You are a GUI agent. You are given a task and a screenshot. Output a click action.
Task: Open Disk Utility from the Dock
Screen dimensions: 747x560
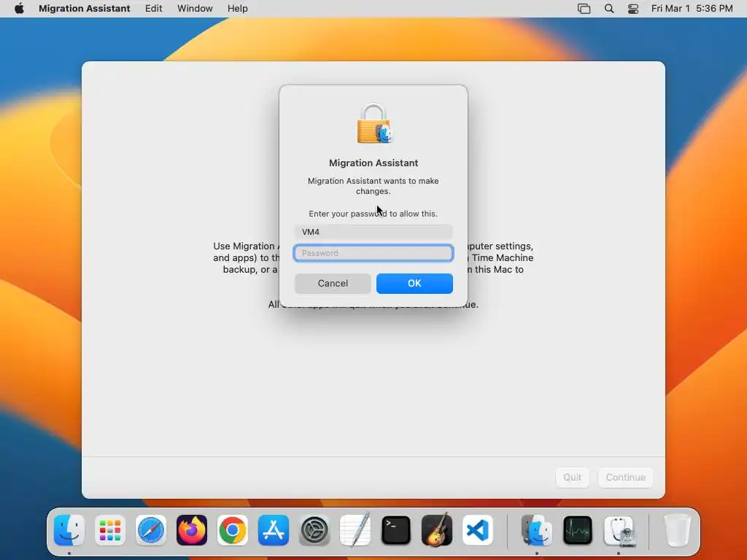coord(619,530)
